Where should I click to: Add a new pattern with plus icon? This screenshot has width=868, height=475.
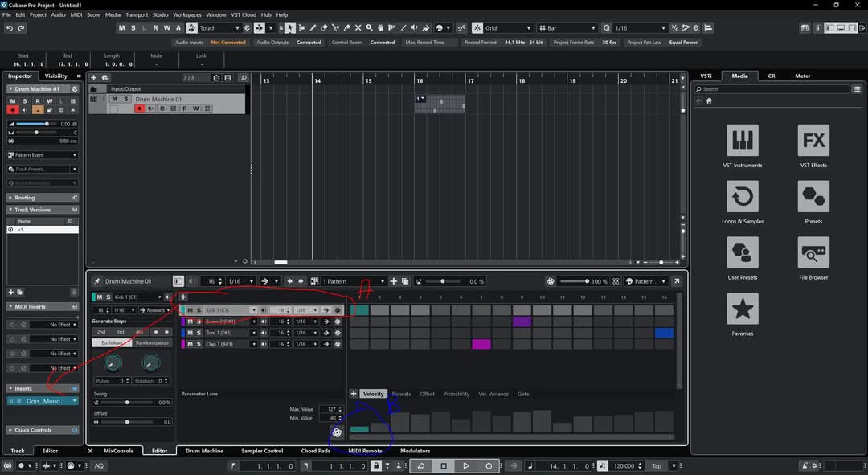point(394,281)
